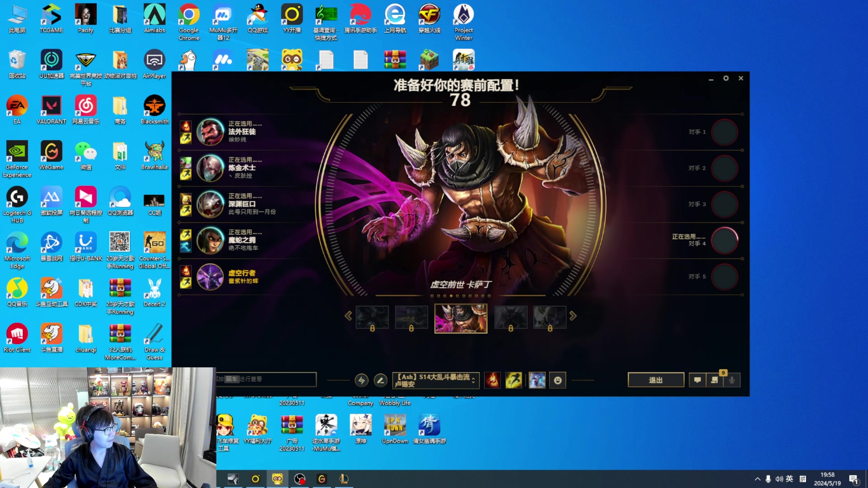The height and width of the screenshot is (488, 868).
Task: Toggle the input method 英 indicator
Action: 789,479
